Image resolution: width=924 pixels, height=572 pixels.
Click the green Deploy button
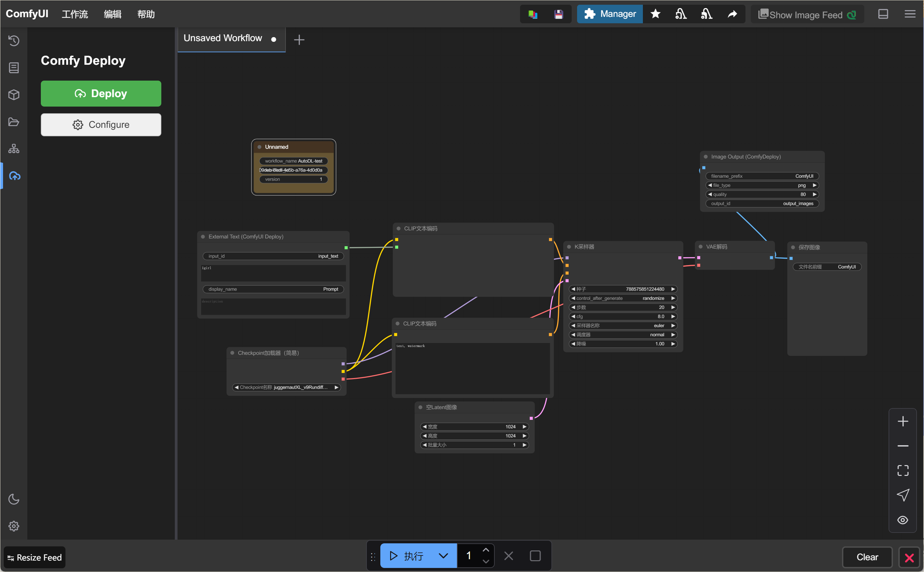point(101,93)
